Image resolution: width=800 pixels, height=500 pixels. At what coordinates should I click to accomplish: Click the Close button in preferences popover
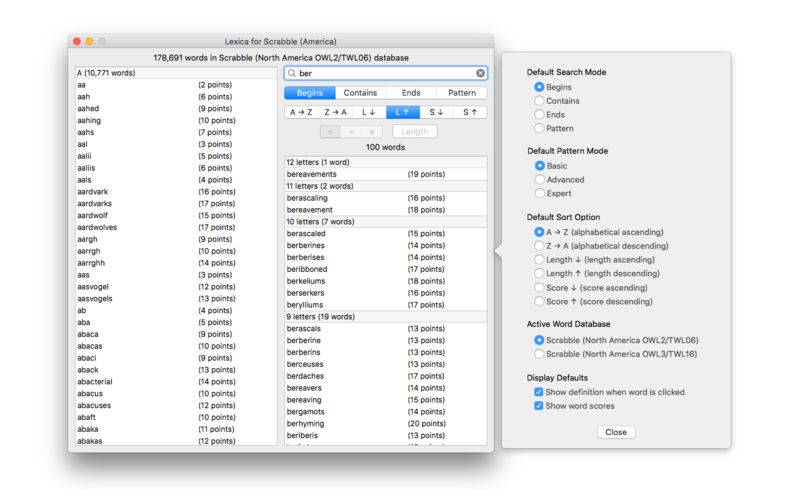[616, 432]
